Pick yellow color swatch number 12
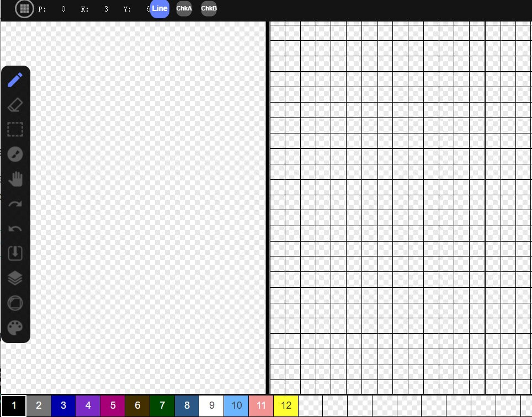This screenshot has width=532, height=417. [286, 406]
